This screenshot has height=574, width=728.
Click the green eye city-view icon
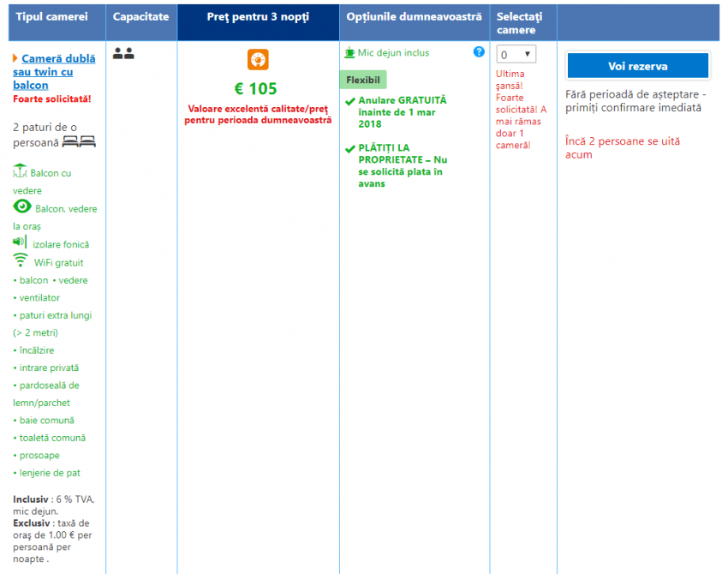point(22,207)
